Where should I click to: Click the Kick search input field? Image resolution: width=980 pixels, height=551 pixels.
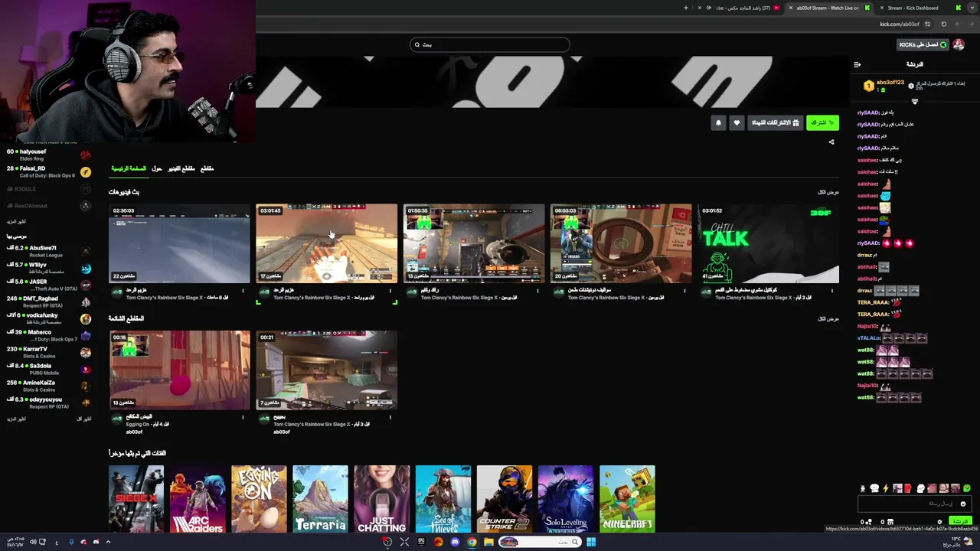click(x=490, y=44)
